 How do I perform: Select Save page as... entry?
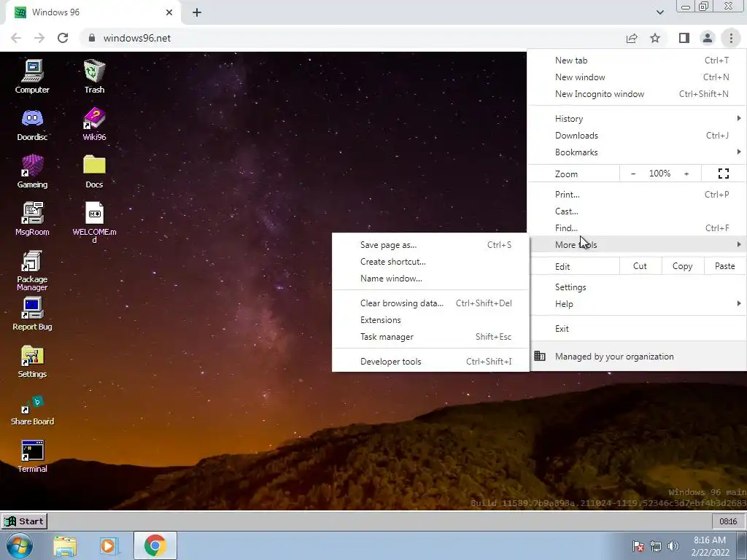(430, 245)
